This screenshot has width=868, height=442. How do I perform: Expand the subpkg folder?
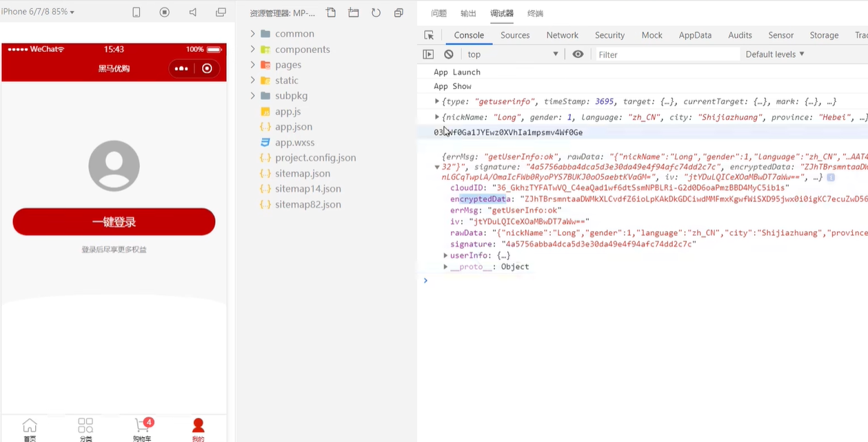point(291,96)
